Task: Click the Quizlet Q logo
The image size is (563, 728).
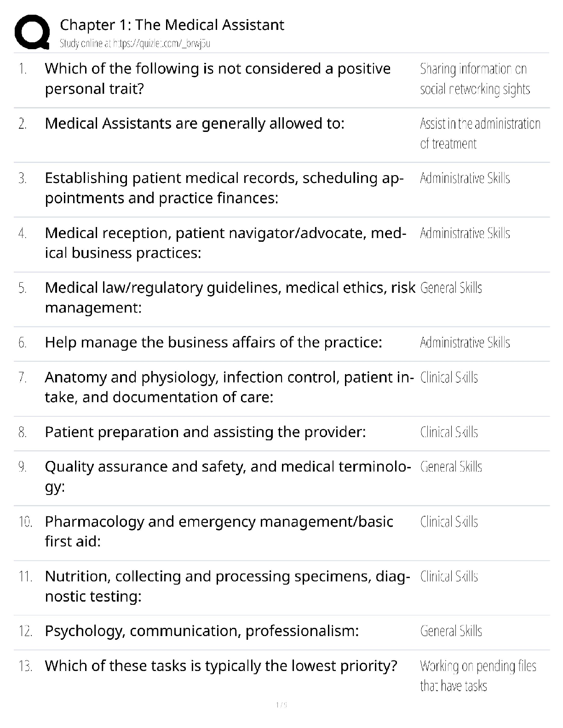Action: point(32,31)
